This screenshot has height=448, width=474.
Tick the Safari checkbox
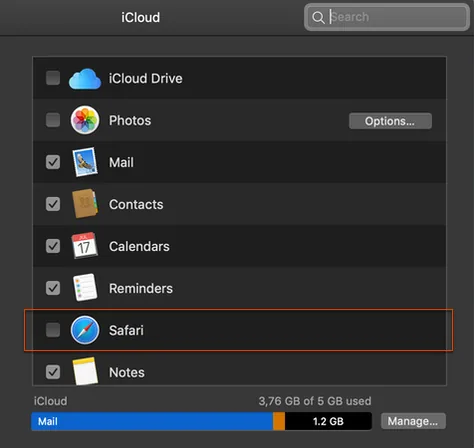click(x=53, y=330)
